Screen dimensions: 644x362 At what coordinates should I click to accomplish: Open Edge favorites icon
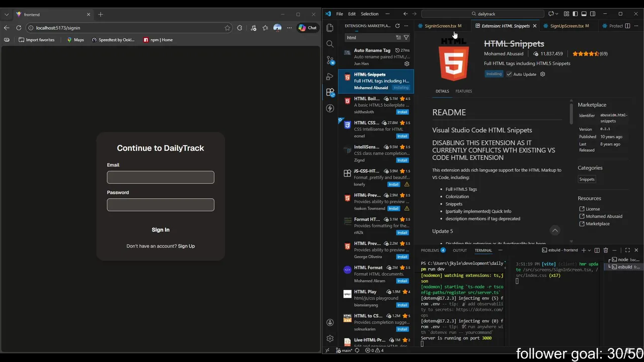(265, 28)
